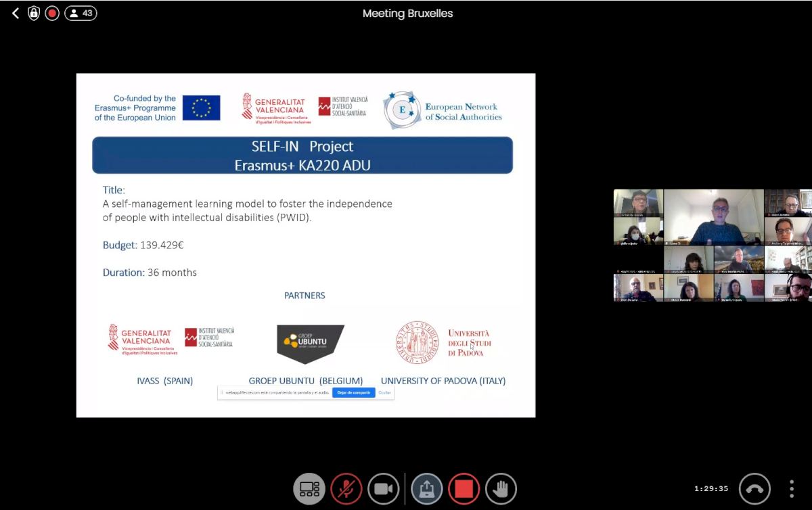
Task: Select the active speaker's large video tile
Action: [x=714, y=216]
